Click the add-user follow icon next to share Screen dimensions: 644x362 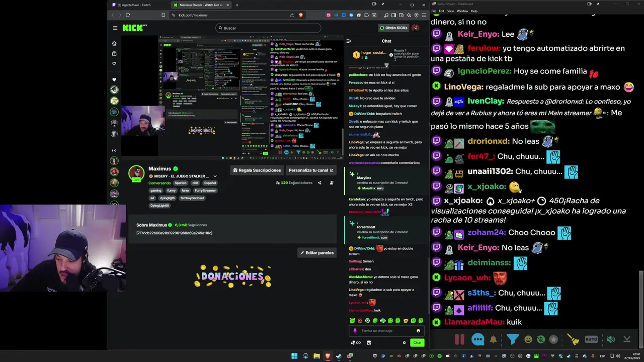[x=332, y=183]
